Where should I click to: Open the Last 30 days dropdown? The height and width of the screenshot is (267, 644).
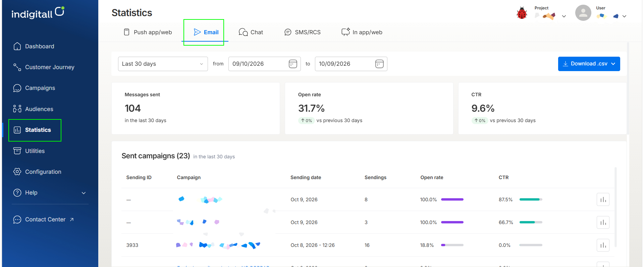pyautogui.click(x=163, y=64)
